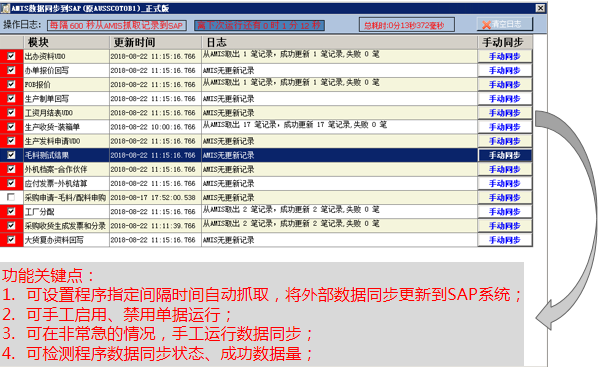This screenshot has width=601, height=367.
Task: Toggle the 毛料测试结果 row checkbox
Action: 11,155
